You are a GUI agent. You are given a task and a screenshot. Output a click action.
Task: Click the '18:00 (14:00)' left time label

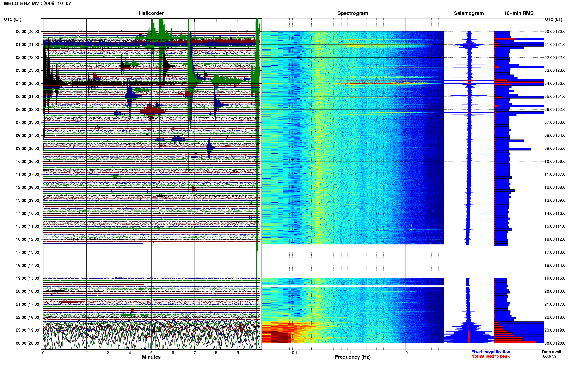pos(28,265)
